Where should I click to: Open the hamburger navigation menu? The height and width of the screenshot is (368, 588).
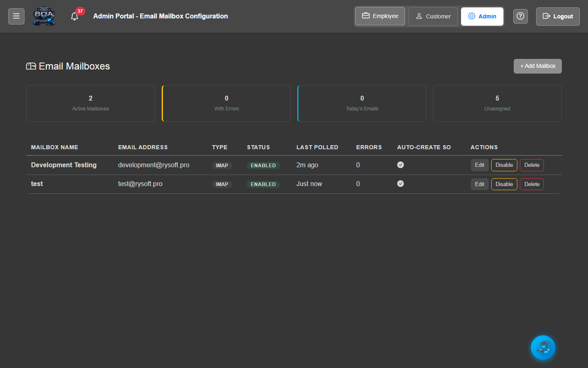pyautogui.click(x=16, y=16)
